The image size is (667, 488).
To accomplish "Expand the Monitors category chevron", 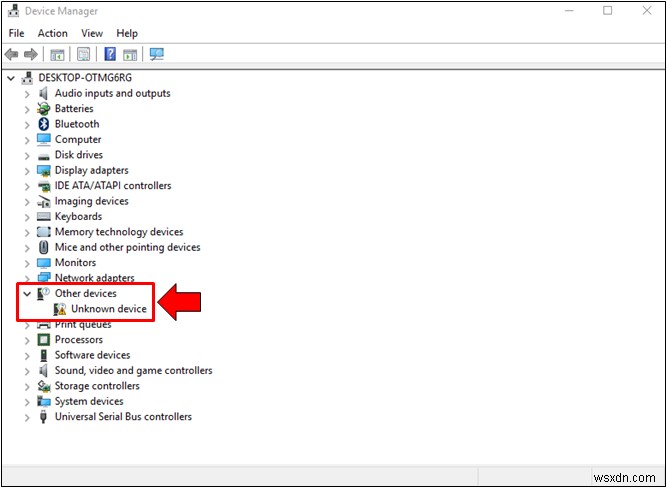I will (27, 263).
